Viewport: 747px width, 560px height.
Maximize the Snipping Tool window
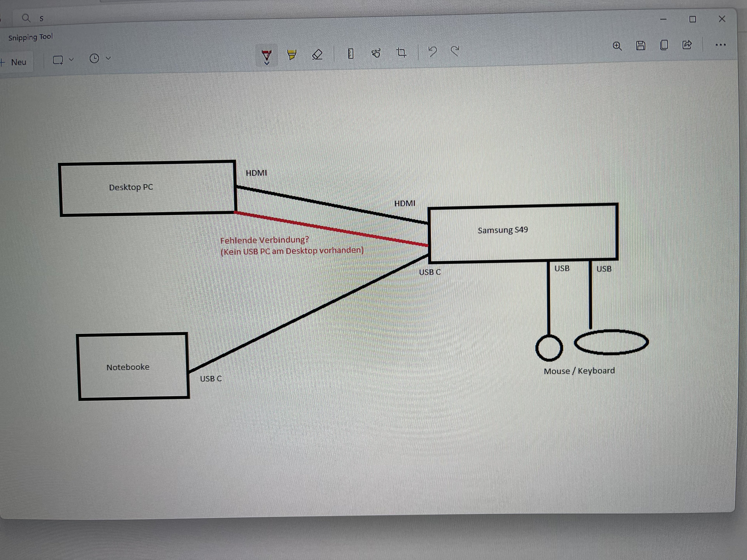(692, 19)
